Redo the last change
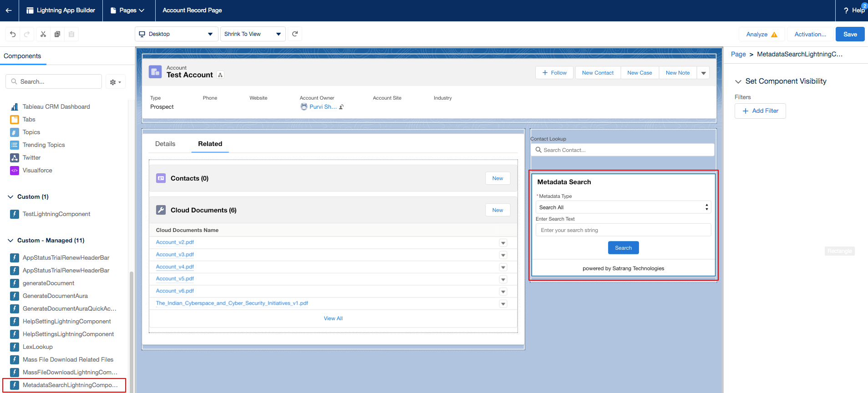Image resolution: width=868 pixels, height=393 pixels. click(x=27, y=34)
